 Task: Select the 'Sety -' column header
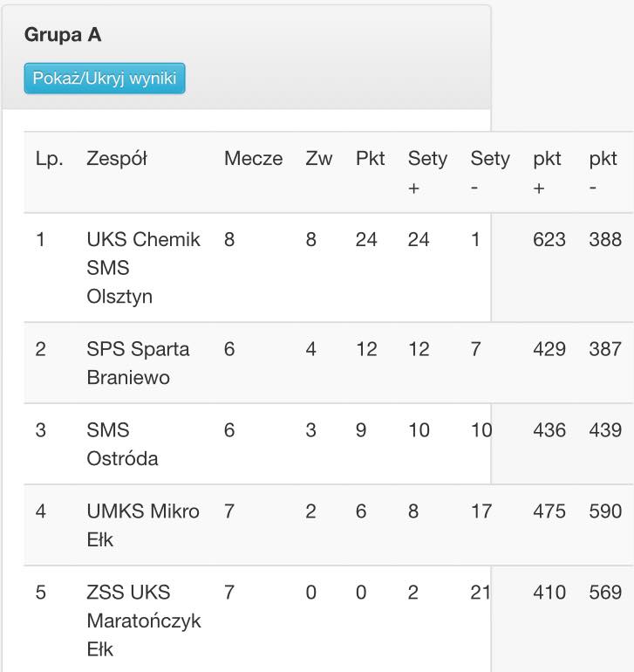coord(490,172)
